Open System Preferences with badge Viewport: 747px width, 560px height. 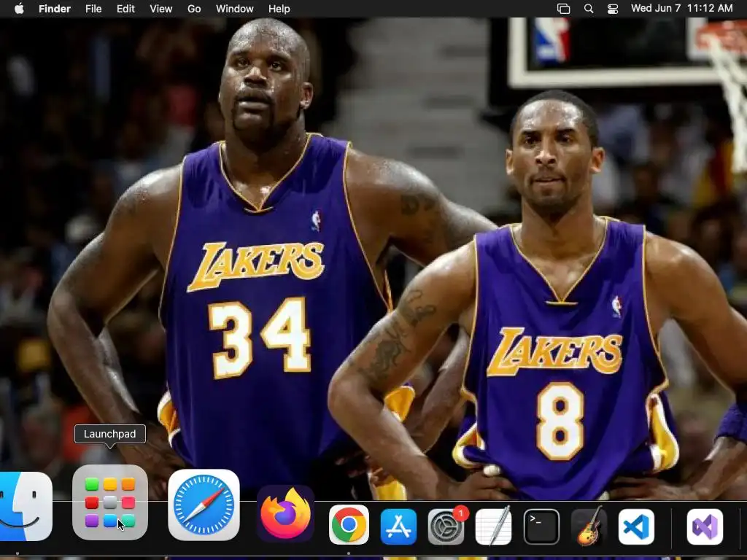point(446,526)
